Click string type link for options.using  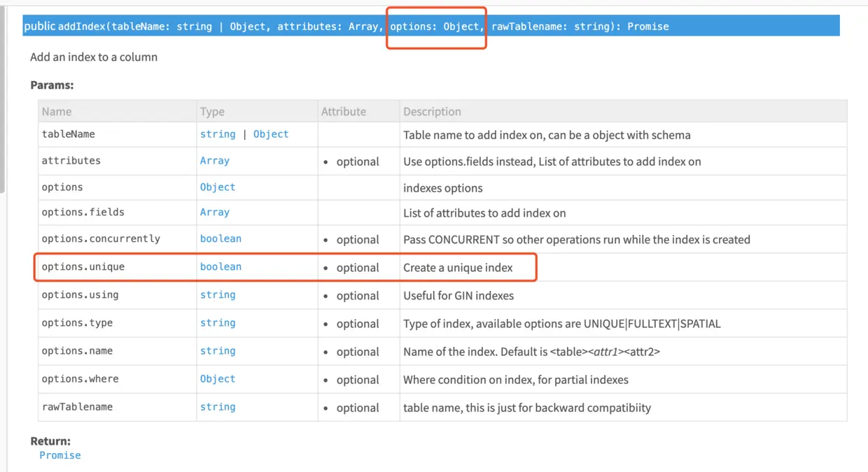(x=218, y=295)
